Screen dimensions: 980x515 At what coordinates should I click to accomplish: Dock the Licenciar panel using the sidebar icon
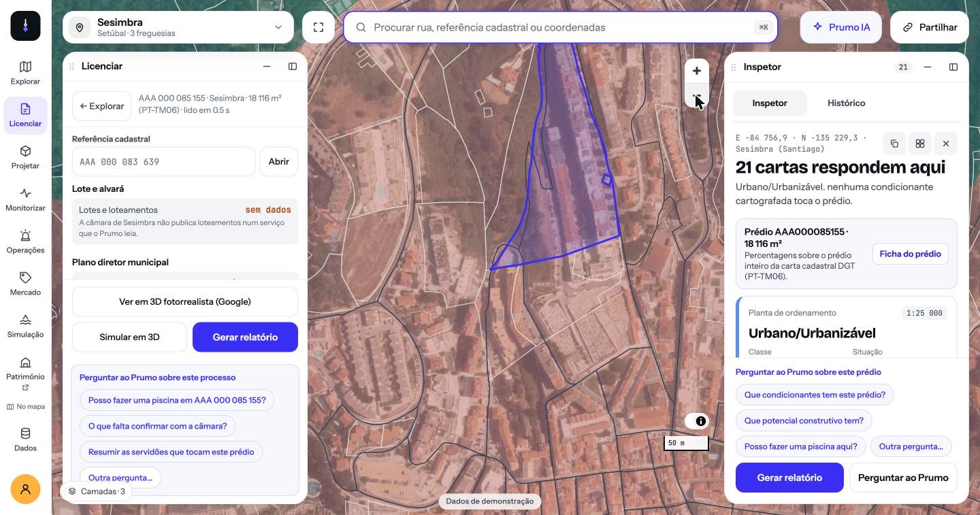[293, 66]
